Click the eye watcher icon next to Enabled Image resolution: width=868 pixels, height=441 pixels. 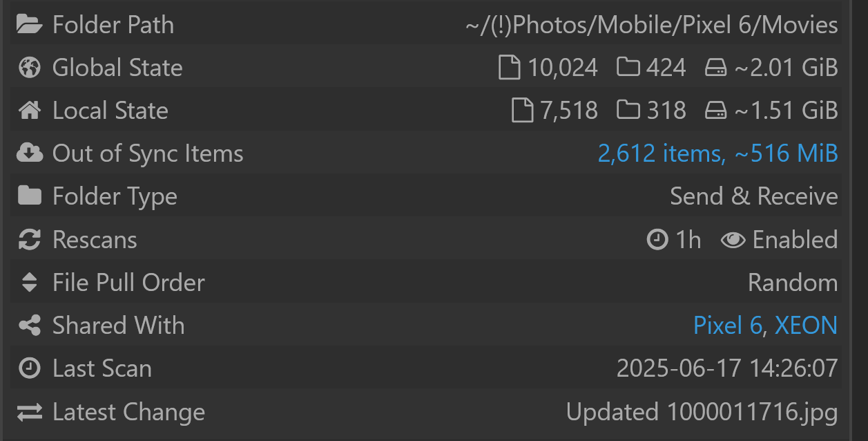[x=733, y=240]
